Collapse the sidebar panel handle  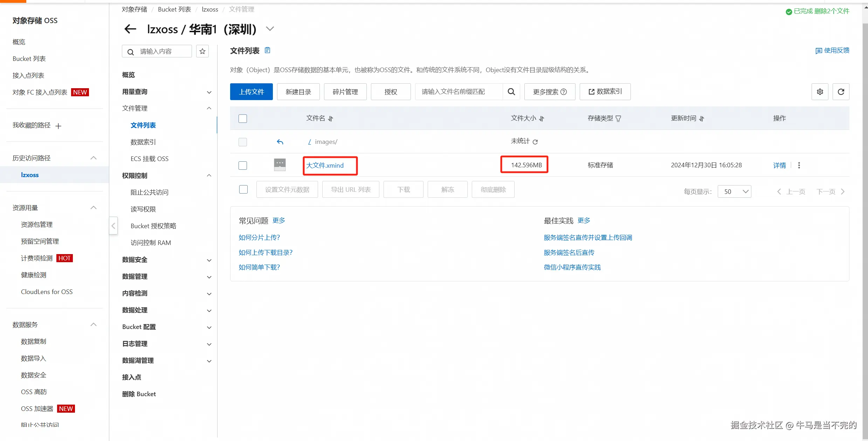tap(113, 226)
